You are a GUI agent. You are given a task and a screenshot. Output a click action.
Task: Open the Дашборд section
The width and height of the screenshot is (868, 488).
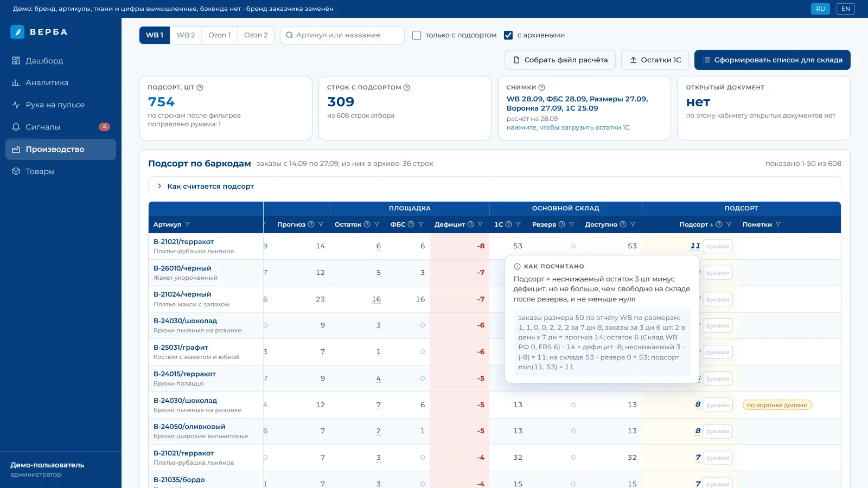(61, 61)
